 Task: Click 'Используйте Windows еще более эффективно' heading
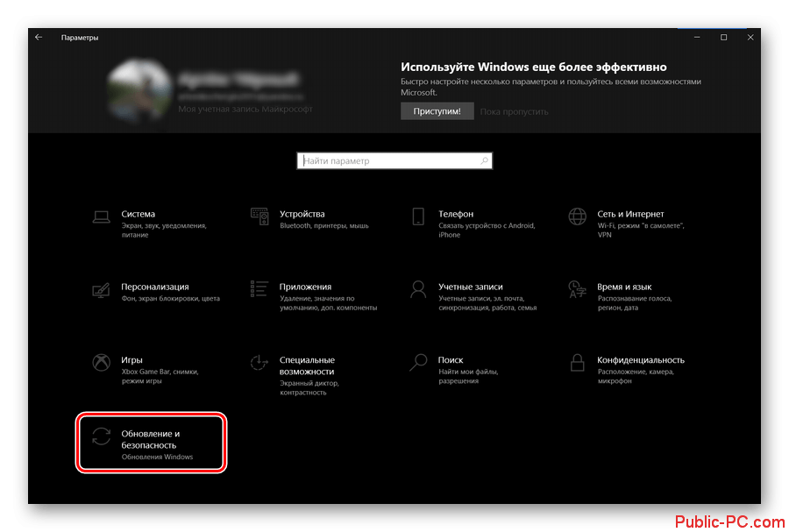[x=533, y=67]
